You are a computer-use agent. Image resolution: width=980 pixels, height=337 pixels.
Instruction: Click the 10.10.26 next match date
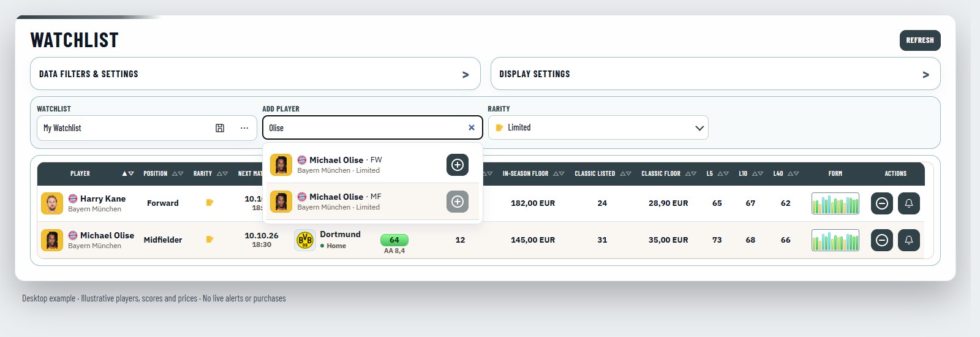(x=262, y=235)
